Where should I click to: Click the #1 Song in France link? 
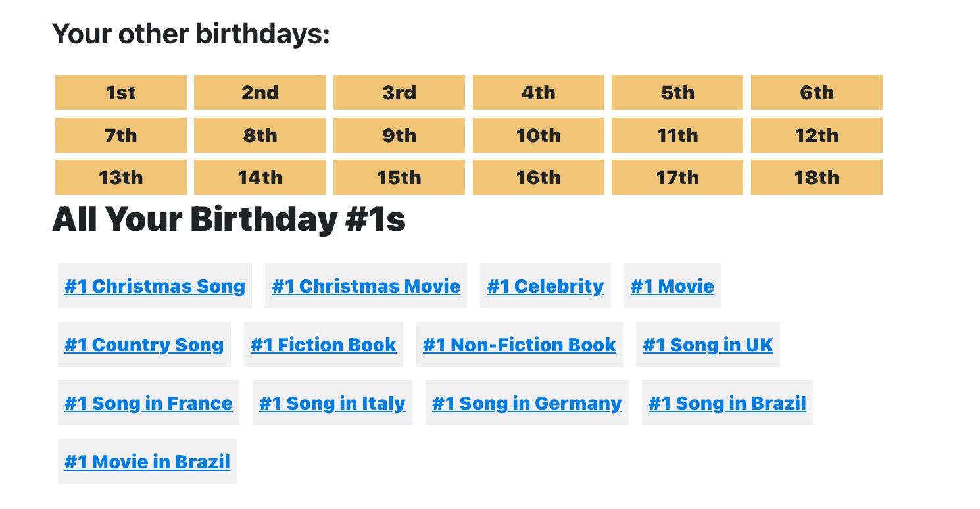[149, 403]
